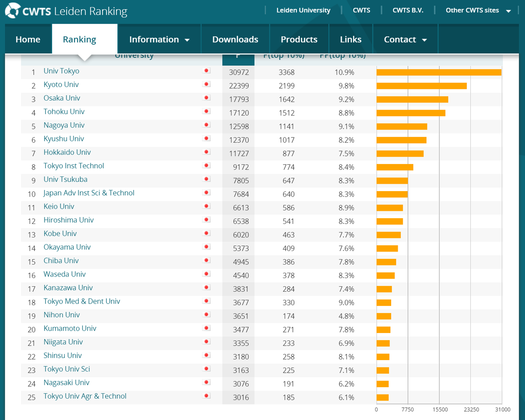The image size is (525, 420).
Task: Click the CWTS Leiden Ranking logo
Action: (x=66, y=11)
